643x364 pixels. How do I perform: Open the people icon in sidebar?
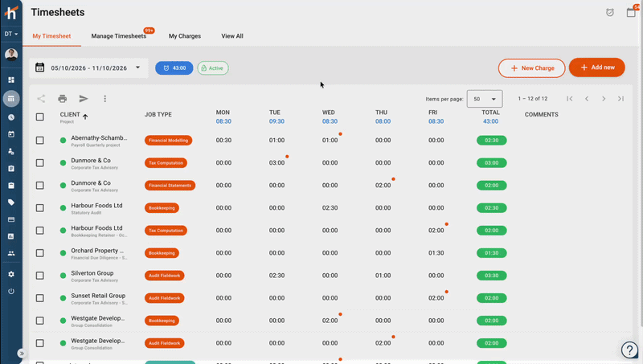[11, 253]
